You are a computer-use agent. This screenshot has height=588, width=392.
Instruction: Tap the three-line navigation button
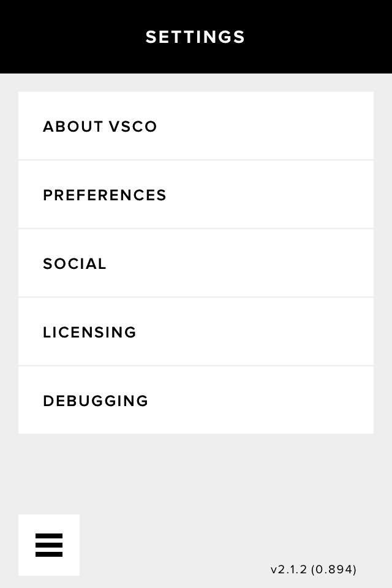[x=49, y=545]
